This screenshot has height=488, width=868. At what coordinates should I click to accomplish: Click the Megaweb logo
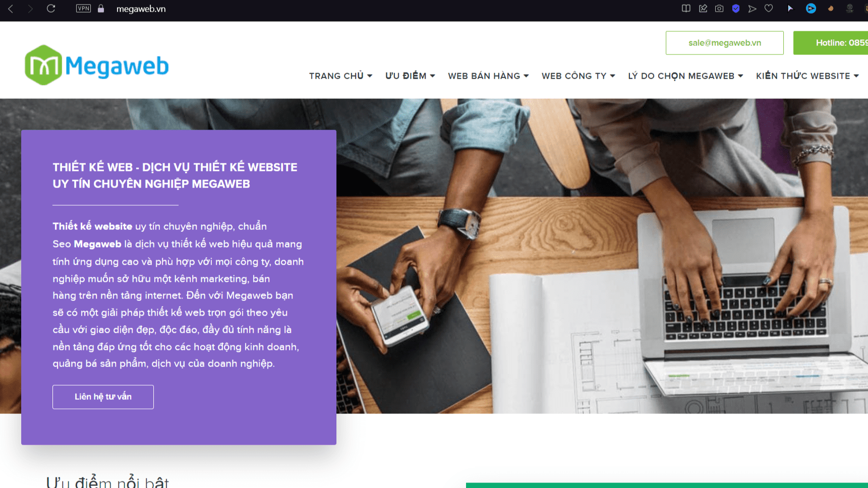click(x=97, y=65)
